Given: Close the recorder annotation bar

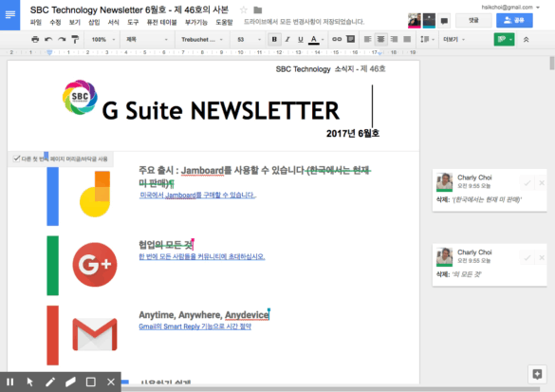Looking at the screenshot, I should (111, 382).
